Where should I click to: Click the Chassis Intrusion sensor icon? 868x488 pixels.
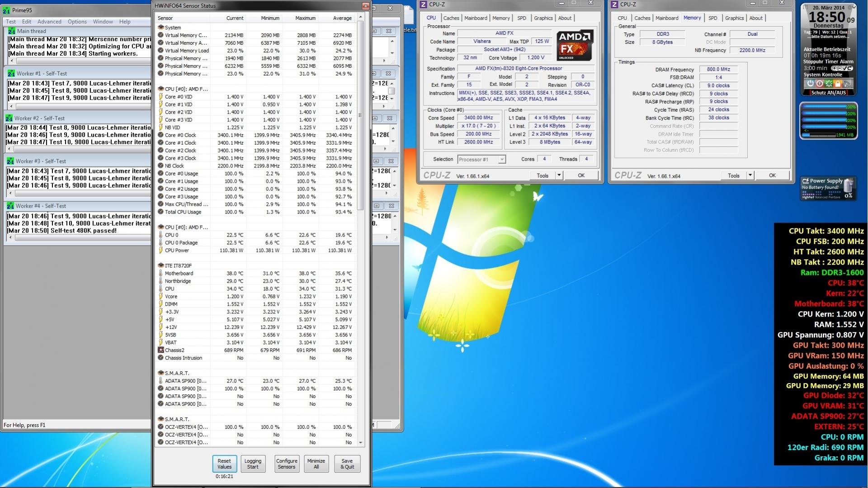tap(160, 358)
